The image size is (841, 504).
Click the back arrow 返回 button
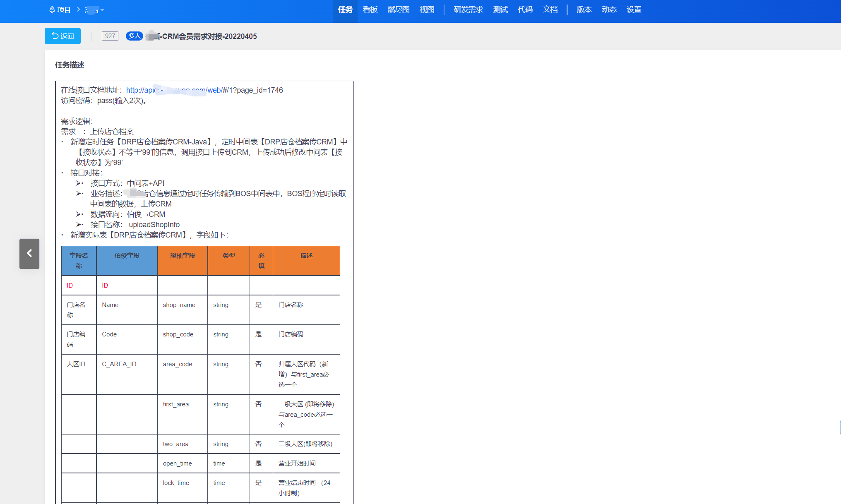pos(62,36)
